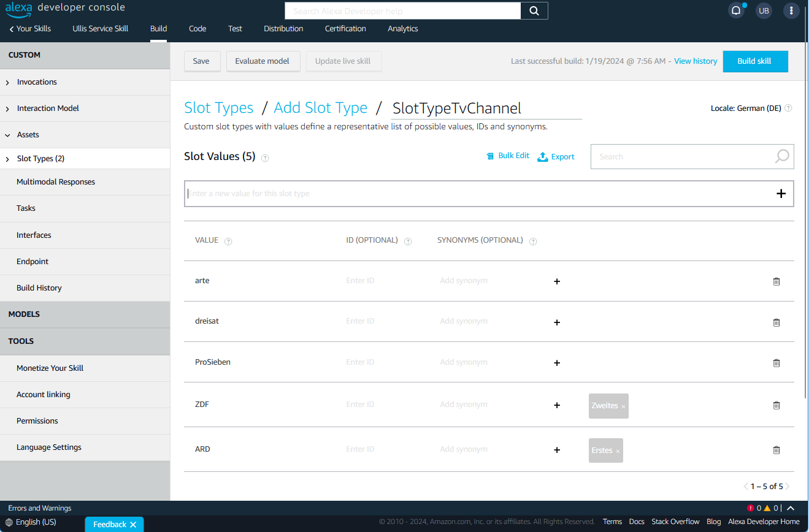Go back to Your Skills
Viewport: 809px width, 532px height.
point(30,29)
